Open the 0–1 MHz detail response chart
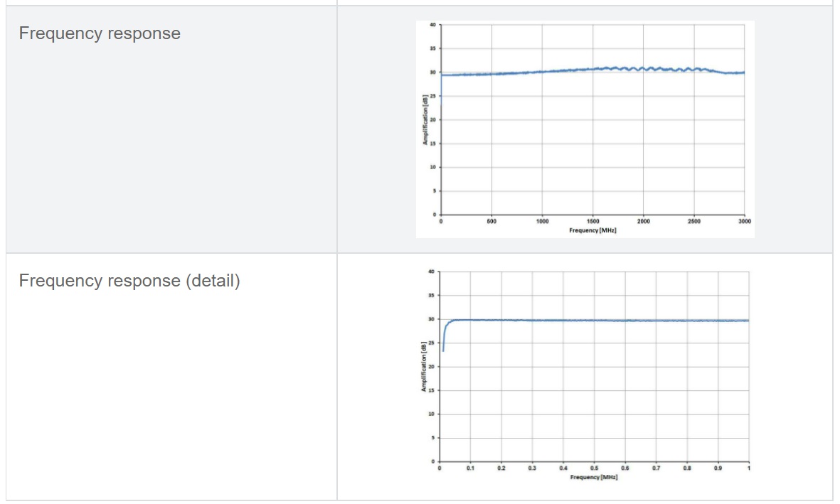 pos(585,375)
